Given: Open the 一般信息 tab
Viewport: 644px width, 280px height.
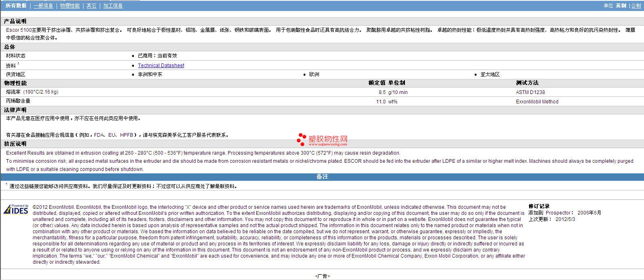Looking at the screenshot, I should pyautogui.click(x=43, y=6).
